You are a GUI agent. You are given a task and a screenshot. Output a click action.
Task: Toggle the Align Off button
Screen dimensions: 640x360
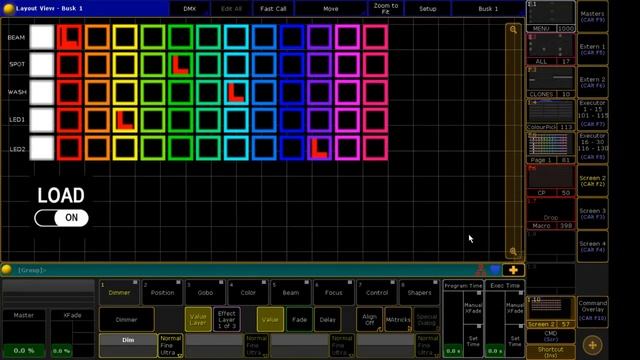coord(369,319)
